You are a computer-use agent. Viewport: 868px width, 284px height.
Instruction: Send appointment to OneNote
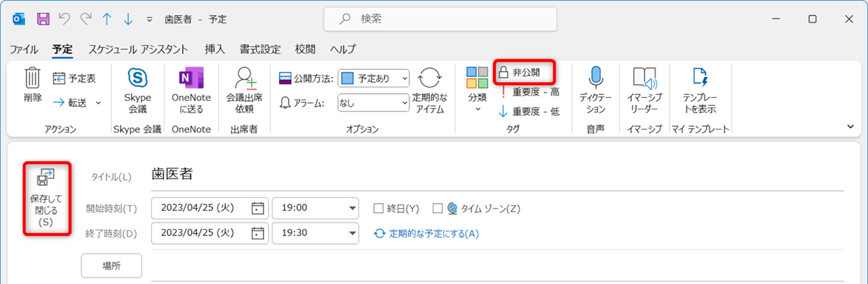click(191, 79)
